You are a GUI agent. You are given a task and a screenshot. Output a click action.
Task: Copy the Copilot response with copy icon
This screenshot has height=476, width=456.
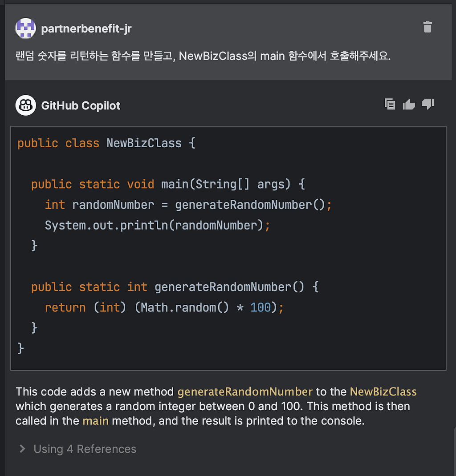click(390, 104)
